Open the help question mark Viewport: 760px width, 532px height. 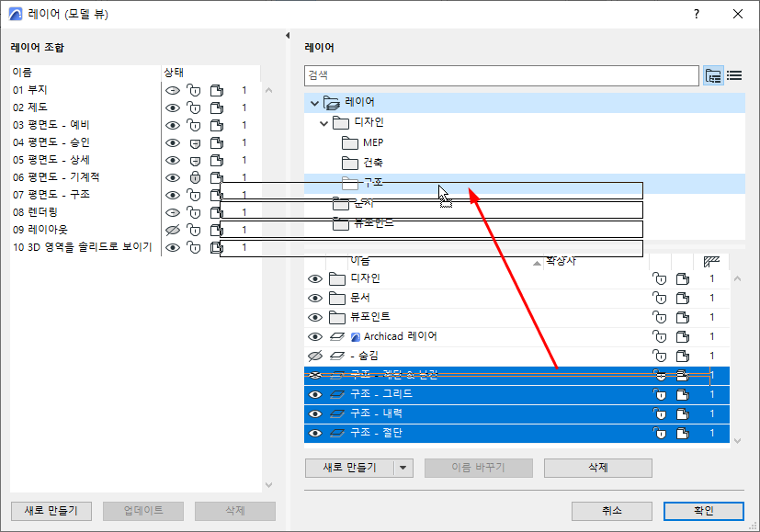pyautogui.click(x=697, y=14)
